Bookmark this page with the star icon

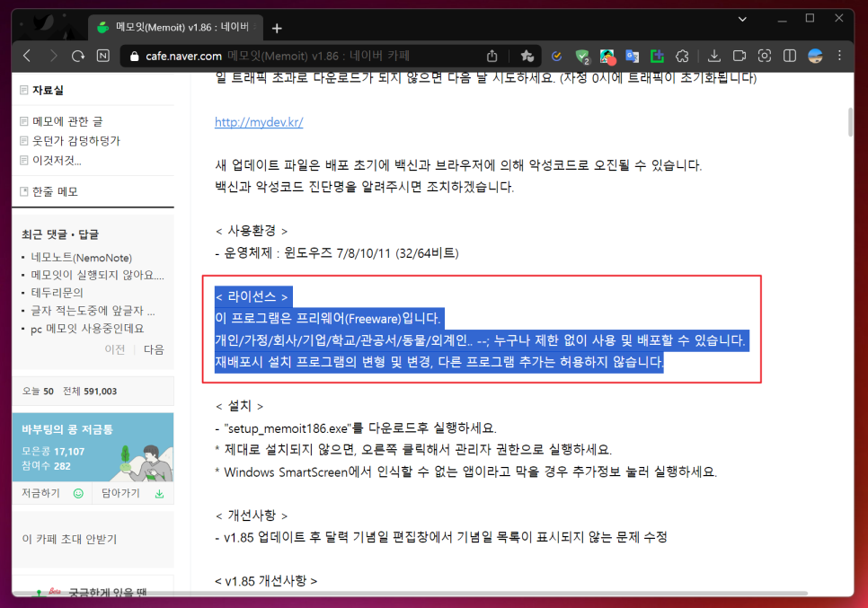(x=527, y=56)
